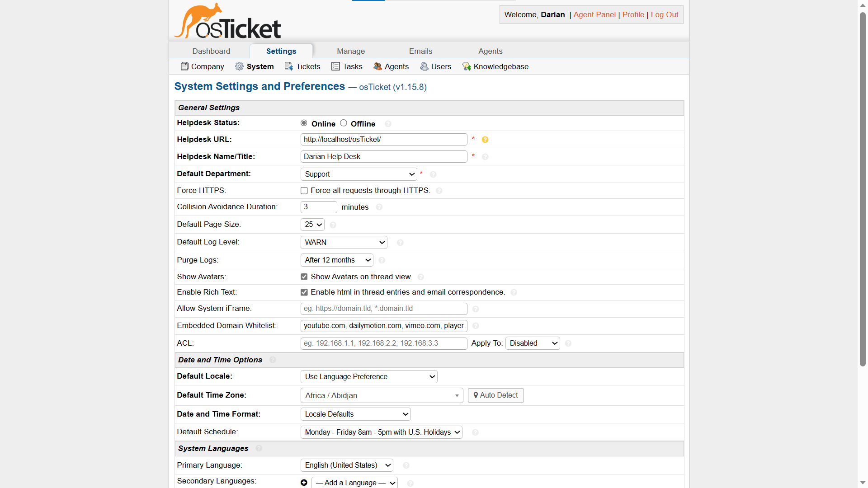
Task: Open the Users settings icon
Action: pyautogui.click(x=424, y=66)
